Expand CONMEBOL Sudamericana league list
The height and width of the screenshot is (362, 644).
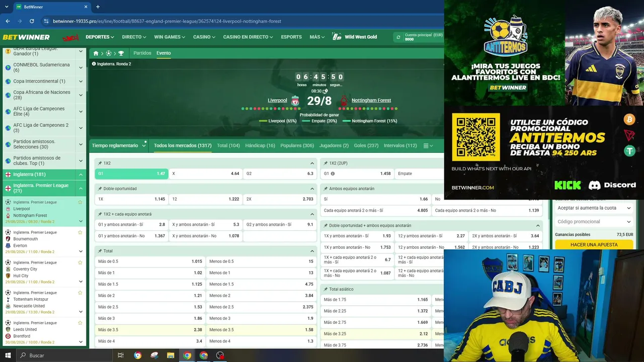coord(80,67)
